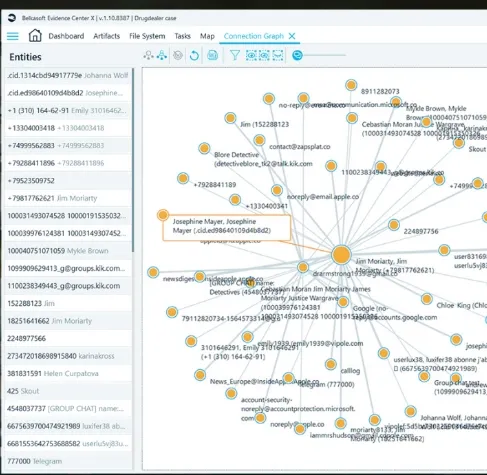This screenshot has height=475, width=487.
Task: Select entity .cid.1314cbd94917779e Johanna Wolf
Action: tap(68, 75)
